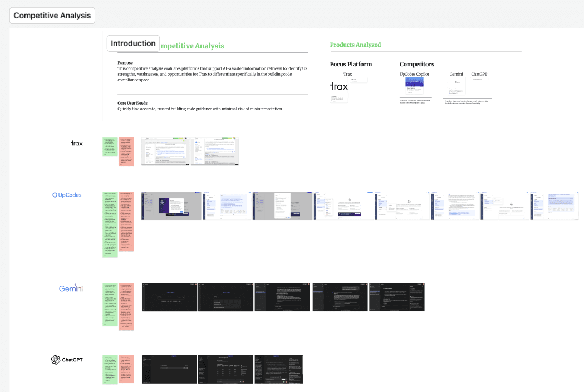
Task: Open the first Gemini dark screenshot
Action: click(169, 297)
